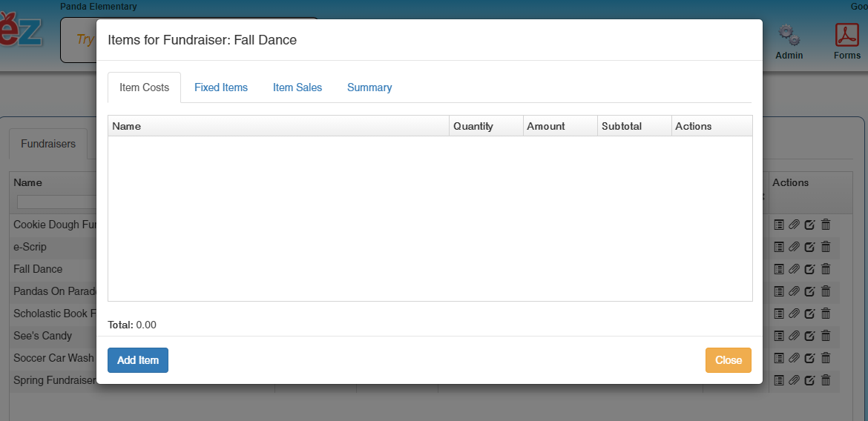Click paperclip icon in Soccer Car Wash row
Screen dimensions: 868x421
(794, 358)
